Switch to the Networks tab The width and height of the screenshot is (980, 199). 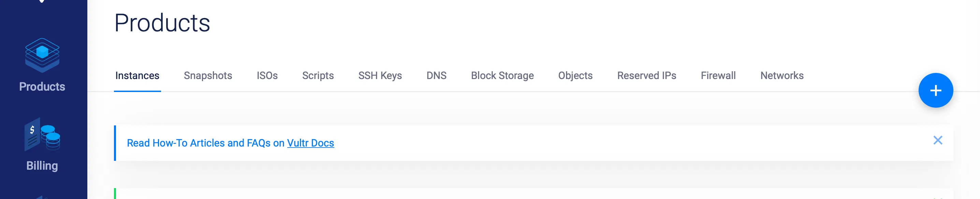(781, 76)
